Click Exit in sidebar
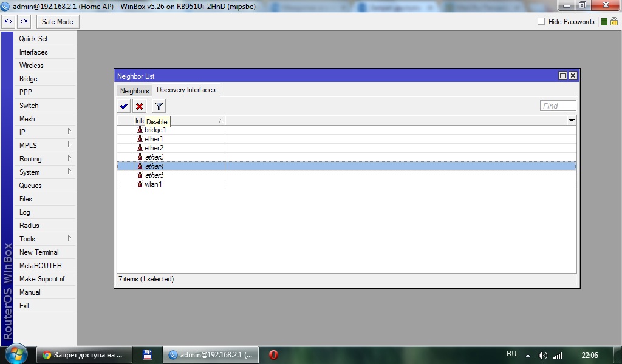Image resolution: width=622 pixels, height=364 pixels. coord(45,306)
